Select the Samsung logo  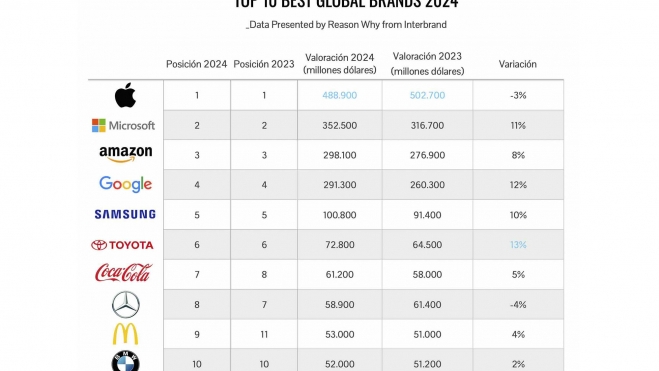coord(125,214)
